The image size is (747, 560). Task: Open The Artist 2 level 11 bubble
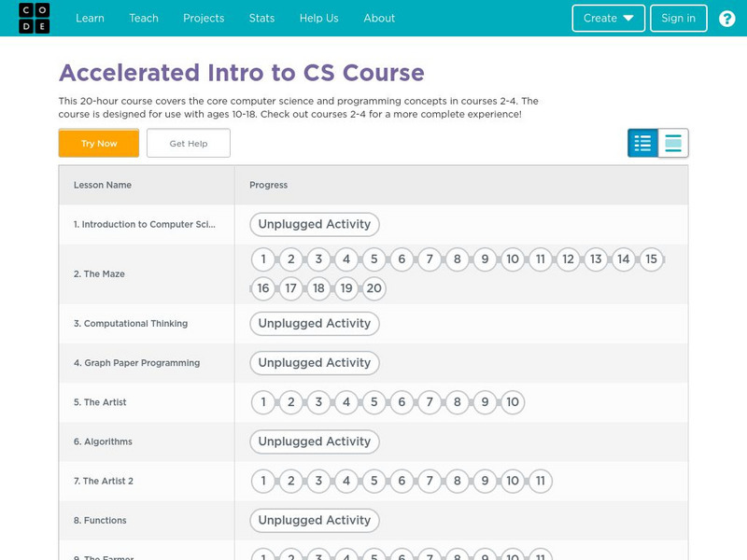(x=540, y=482)
